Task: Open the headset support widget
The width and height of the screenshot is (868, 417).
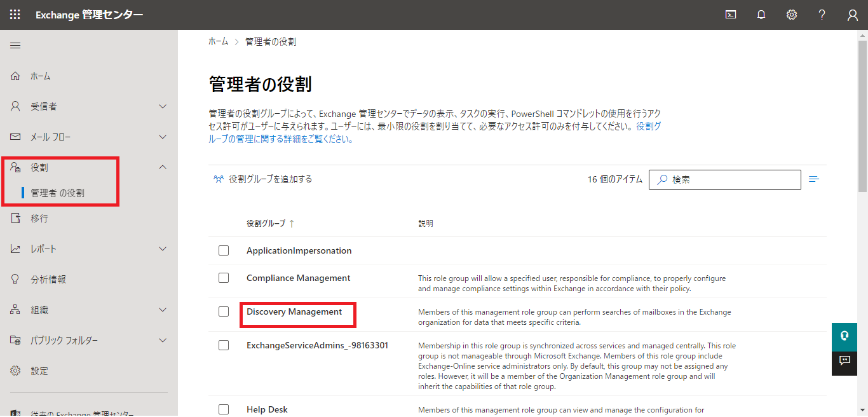Action: click(844, 336)
